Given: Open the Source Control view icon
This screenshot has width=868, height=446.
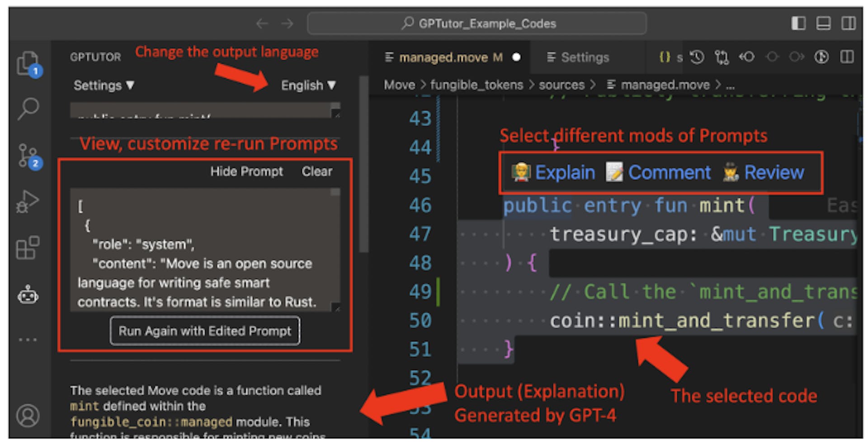Looking at the screenshot, I should click(28, 156).
